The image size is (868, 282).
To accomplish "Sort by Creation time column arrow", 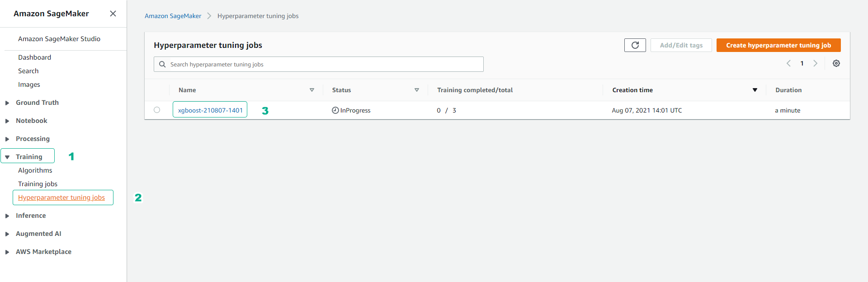I will [755, 90].
